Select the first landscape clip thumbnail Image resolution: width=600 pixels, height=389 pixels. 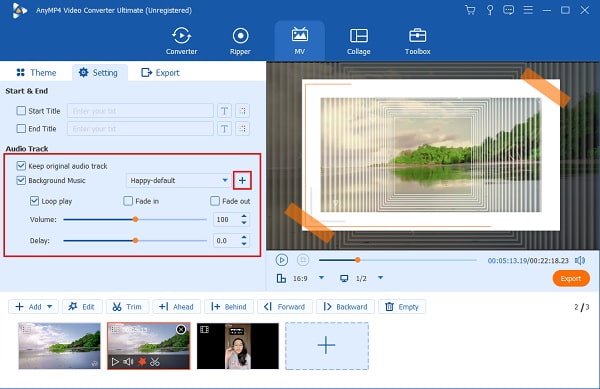[59, 346]
